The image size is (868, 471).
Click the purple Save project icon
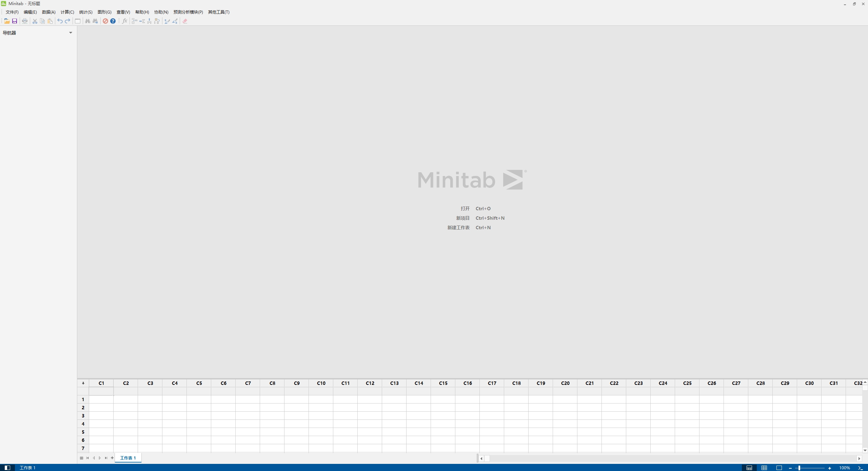click(x=15, y=21)
